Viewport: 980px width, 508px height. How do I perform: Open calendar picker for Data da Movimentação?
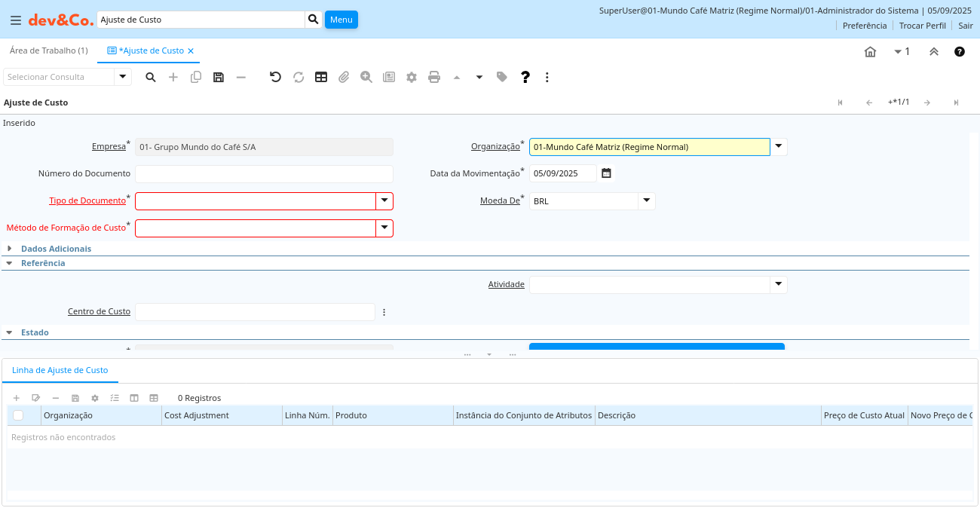pyautogui.click(x=606, y=173)
